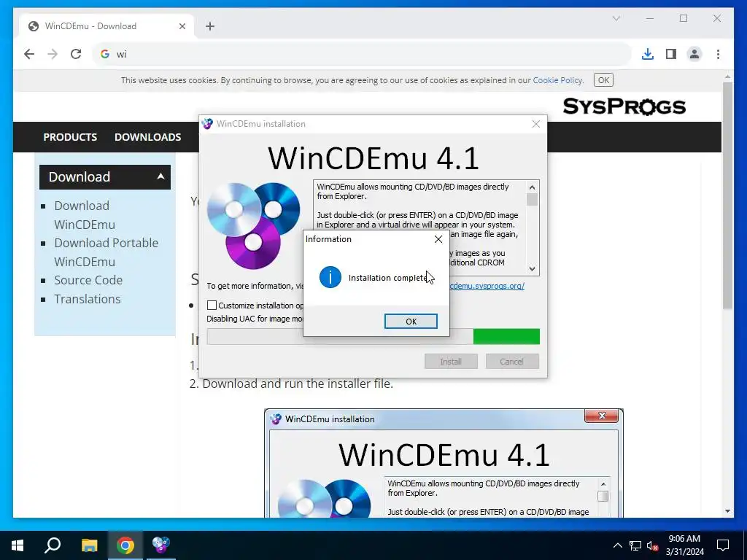Viewport: 747px width, 560px height.
Task: Close the WinCDEmu - Download tab
Action: (182, 26)
